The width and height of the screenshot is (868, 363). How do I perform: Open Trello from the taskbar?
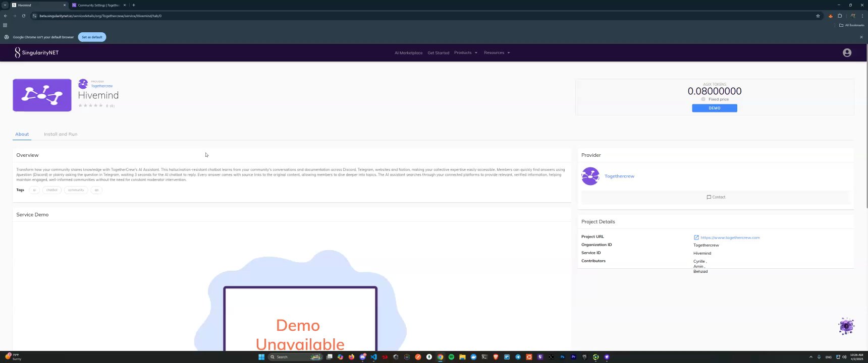[x=507, y=357]
